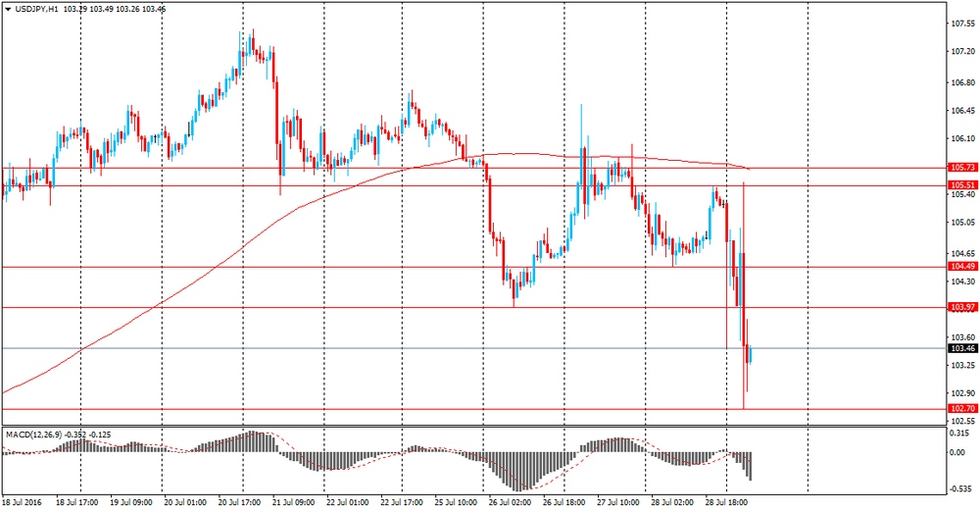
Task: Click the 22 Jul 01:00 time label
Action: 348,502
